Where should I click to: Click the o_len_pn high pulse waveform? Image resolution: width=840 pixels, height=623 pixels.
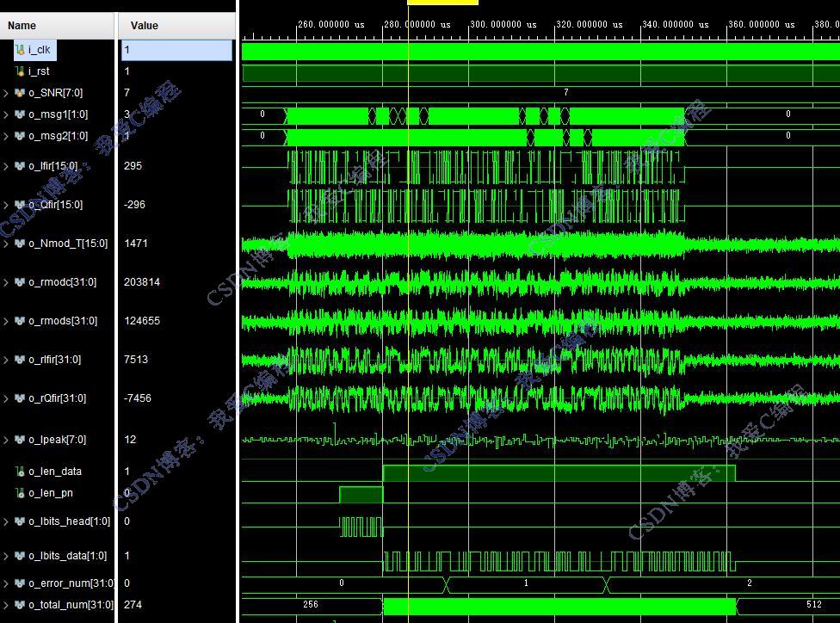pyautogui.click(x=361, y=495)
